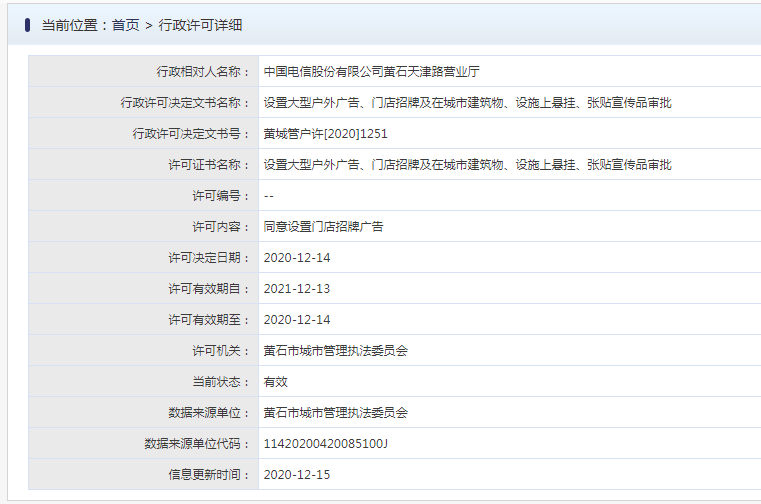Select the update date 2020-12-15
This screenshot has height=504, width=761.
tap(297, 475)
